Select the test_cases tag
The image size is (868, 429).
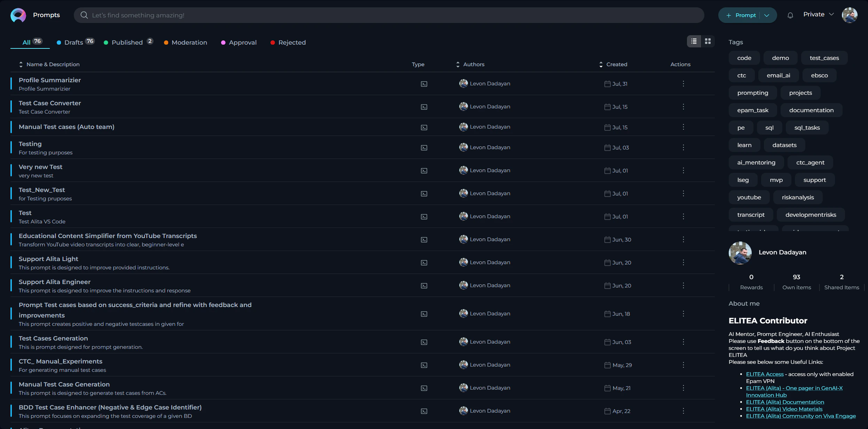point(824,58)
